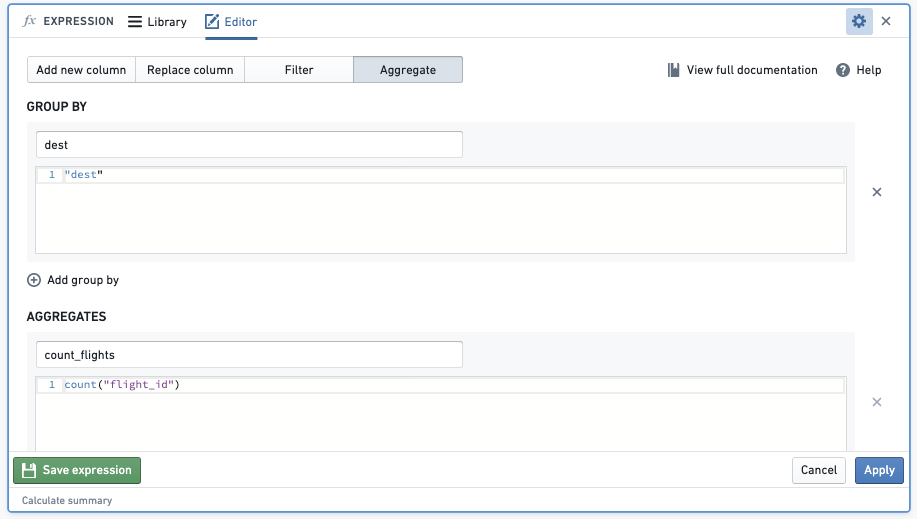Switch to the Editor tab
The height and width of the screenshot is (519, 917).
(x=231, y=22)
